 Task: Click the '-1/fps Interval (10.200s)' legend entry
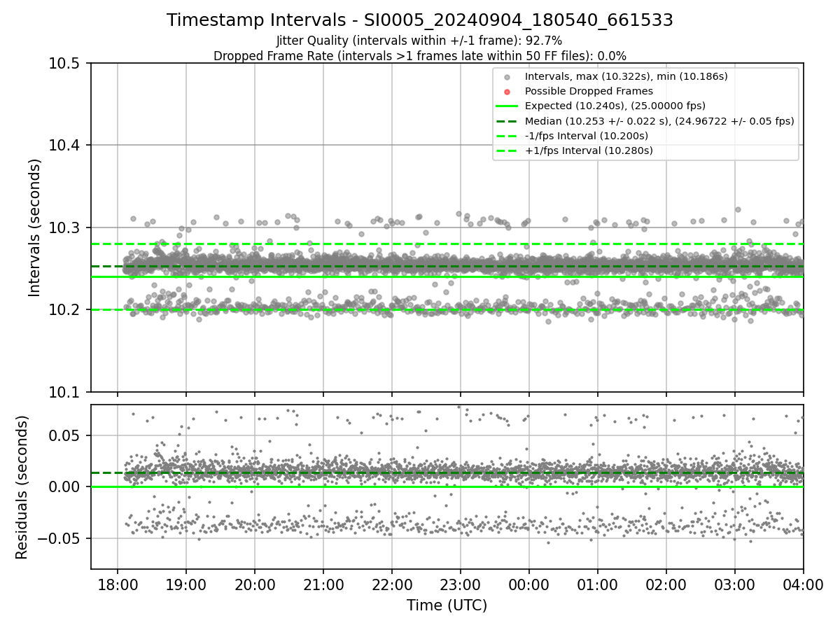(x=587, y=136)
